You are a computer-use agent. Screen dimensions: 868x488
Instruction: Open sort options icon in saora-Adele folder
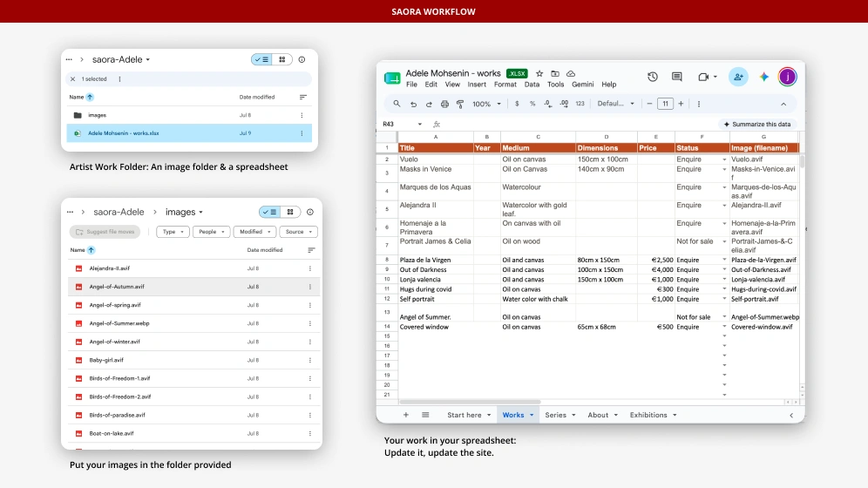302,97
